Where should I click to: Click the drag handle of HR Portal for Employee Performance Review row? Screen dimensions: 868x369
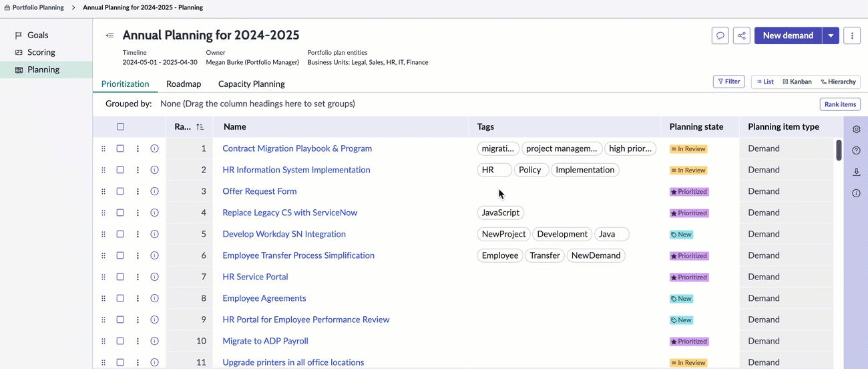[103, 320]
